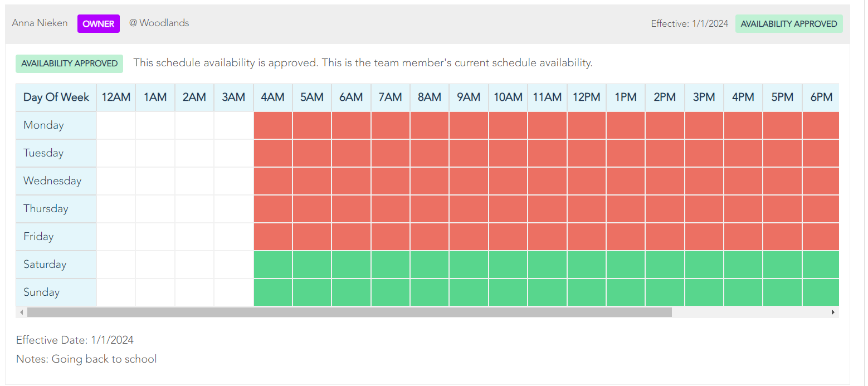Click the empty Sunday 3AM cell
The image size is (868, 386).
click(x=233, y=292)
